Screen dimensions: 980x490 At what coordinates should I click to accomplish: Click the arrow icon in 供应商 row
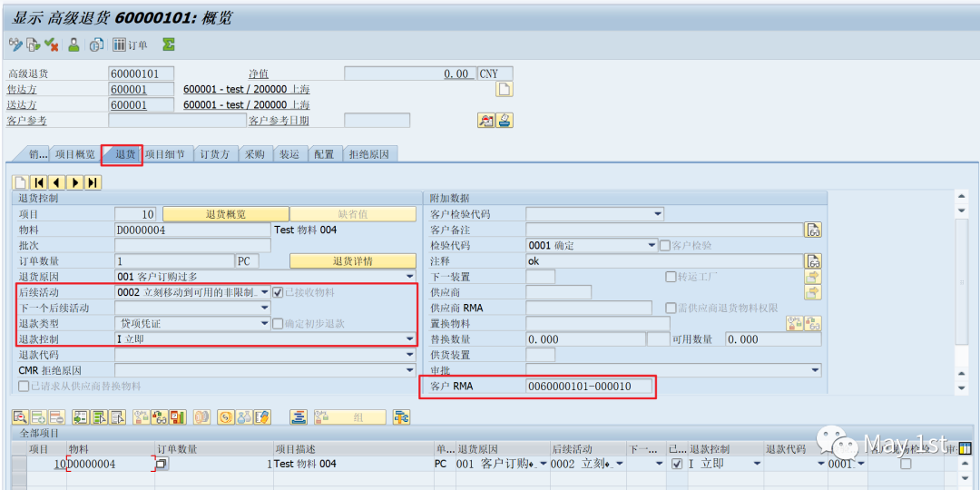click(x=813, y=292)
